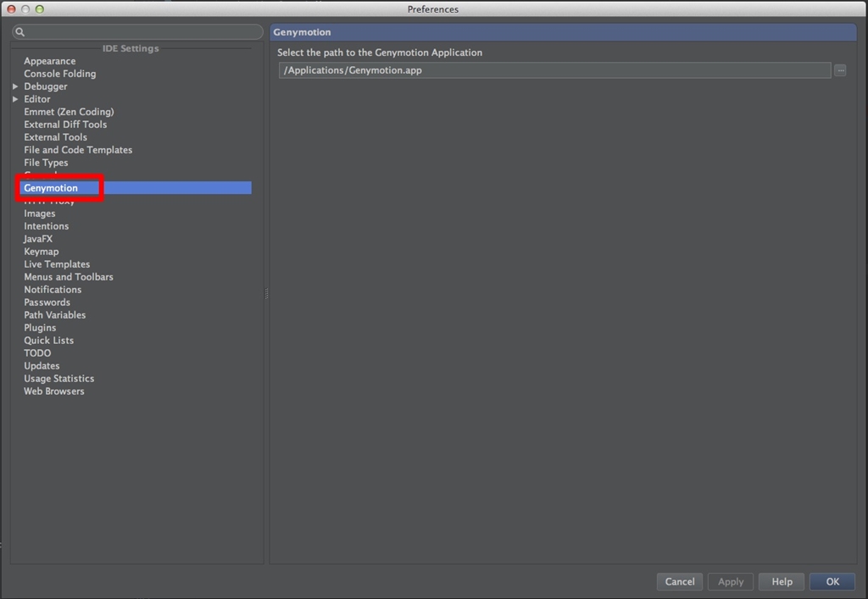
Task: Select Intentions settings
Action: coord(47,226)
